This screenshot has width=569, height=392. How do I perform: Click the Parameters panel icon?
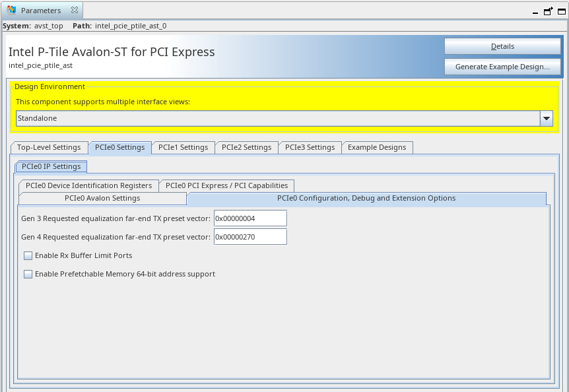click(x=11, y=10)
